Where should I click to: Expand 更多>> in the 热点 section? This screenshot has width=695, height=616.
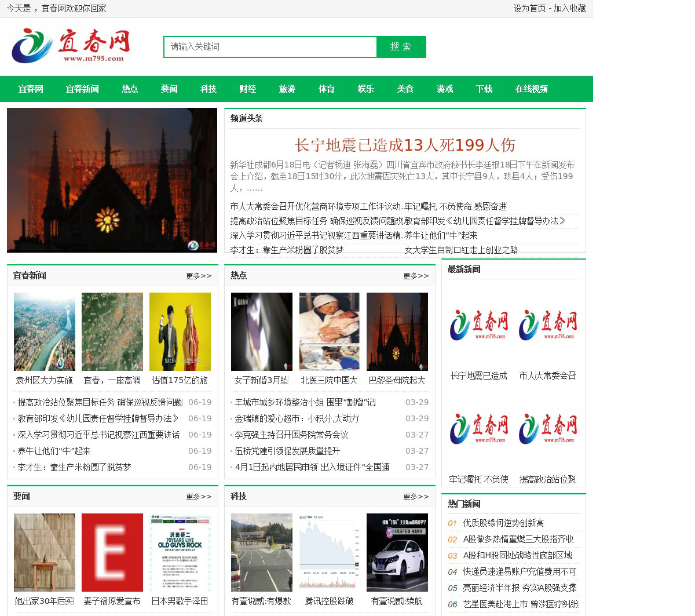click(416, 276)
